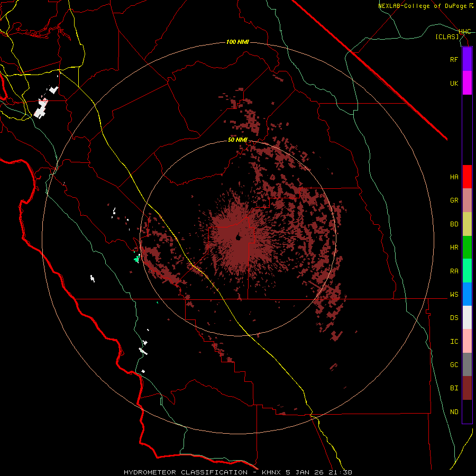476x476 pixels.
Task: Click the HHC product code label
Action: 465,32
